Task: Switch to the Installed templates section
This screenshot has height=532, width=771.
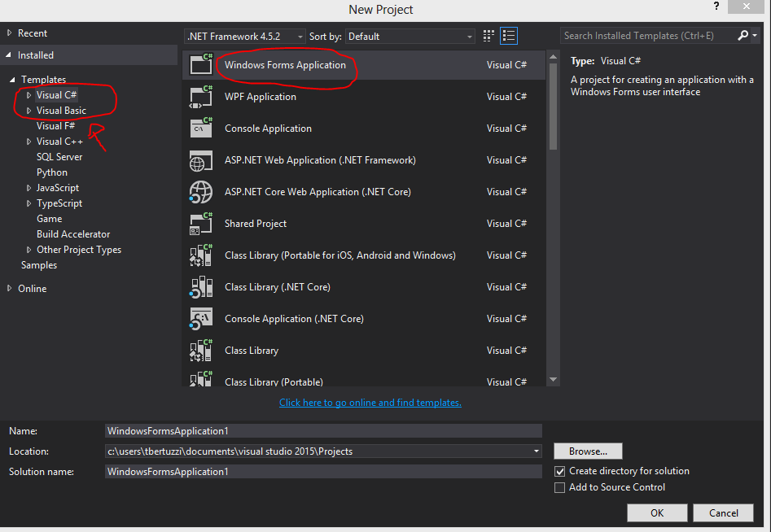Action: coord(37,55)
